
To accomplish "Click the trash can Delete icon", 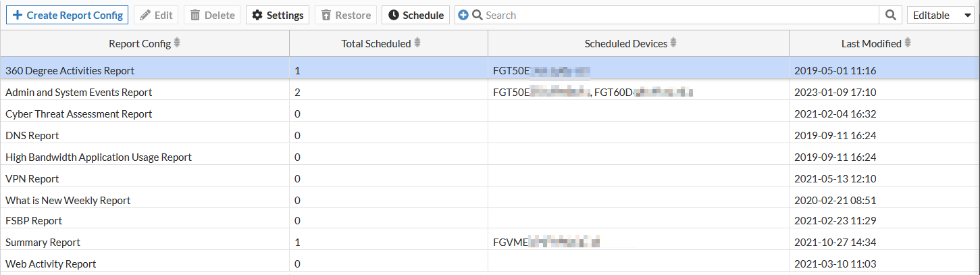I will coord(195,15).
